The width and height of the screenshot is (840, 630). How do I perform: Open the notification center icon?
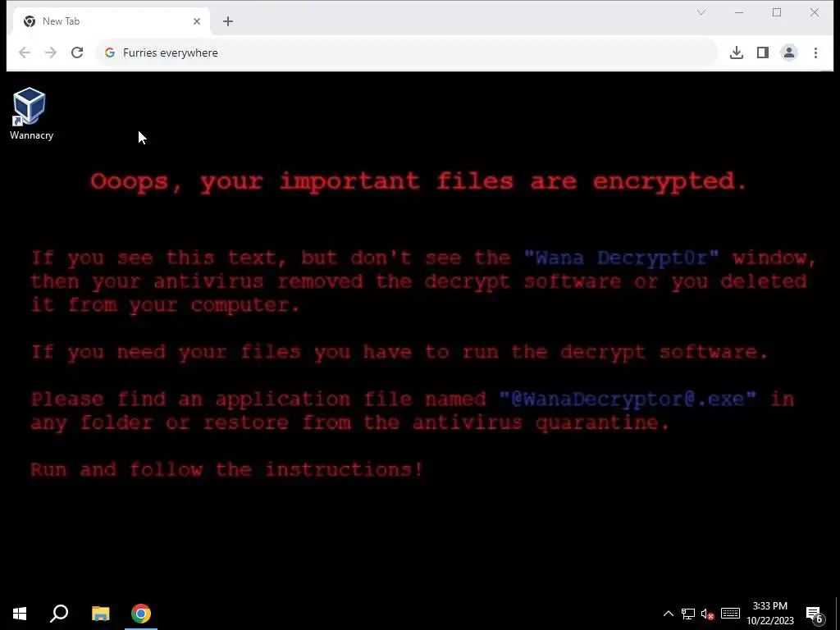(814, 614)
